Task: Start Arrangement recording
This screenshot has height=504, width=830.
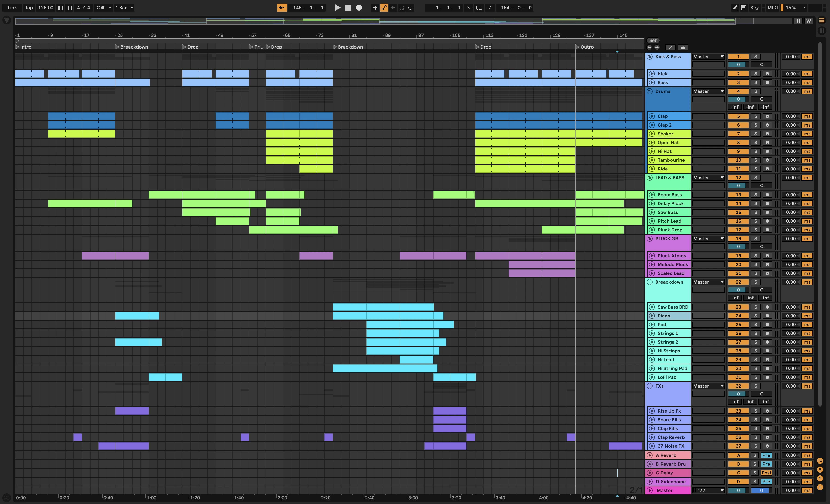Action: pos(359,7)
